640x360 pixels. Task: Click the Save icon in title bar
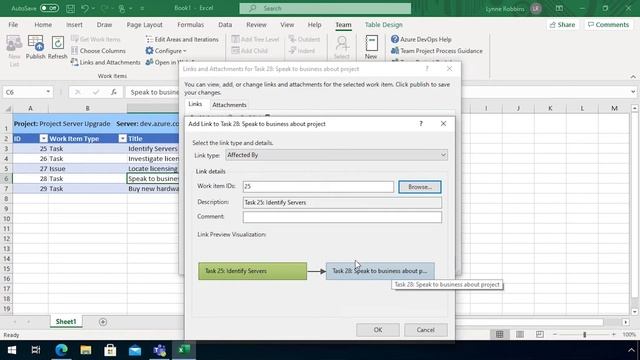pyautogui.click(x=70, y=8)
